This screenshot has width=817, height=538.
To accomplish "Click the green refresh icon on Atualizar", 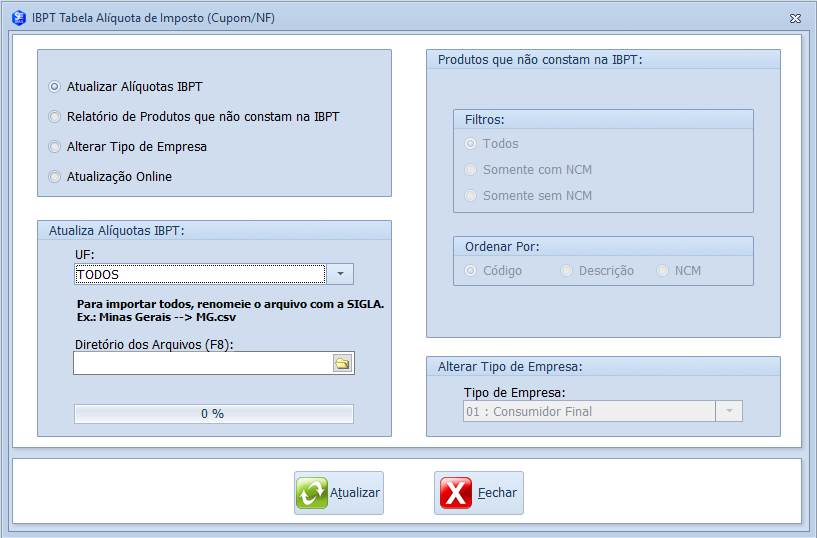I will click(312, 493).
